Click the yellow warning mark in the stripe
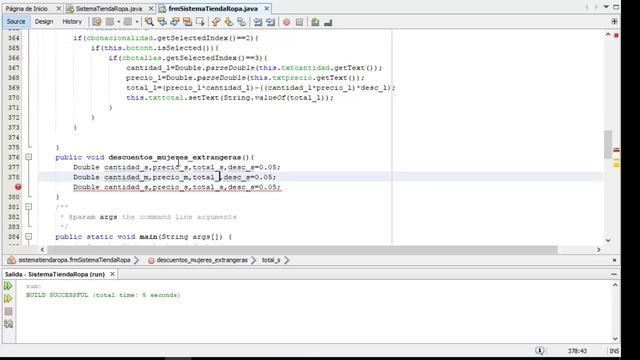Screen dimensions: 640x360 tap(616, 165)
